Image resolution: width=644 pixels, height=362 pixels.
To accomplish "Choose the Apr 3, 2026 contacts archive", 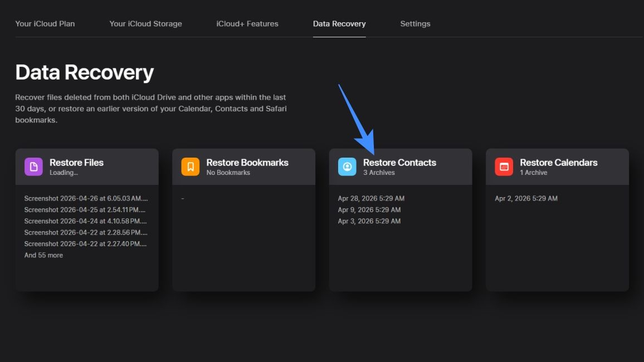I will tap(369, 221).
